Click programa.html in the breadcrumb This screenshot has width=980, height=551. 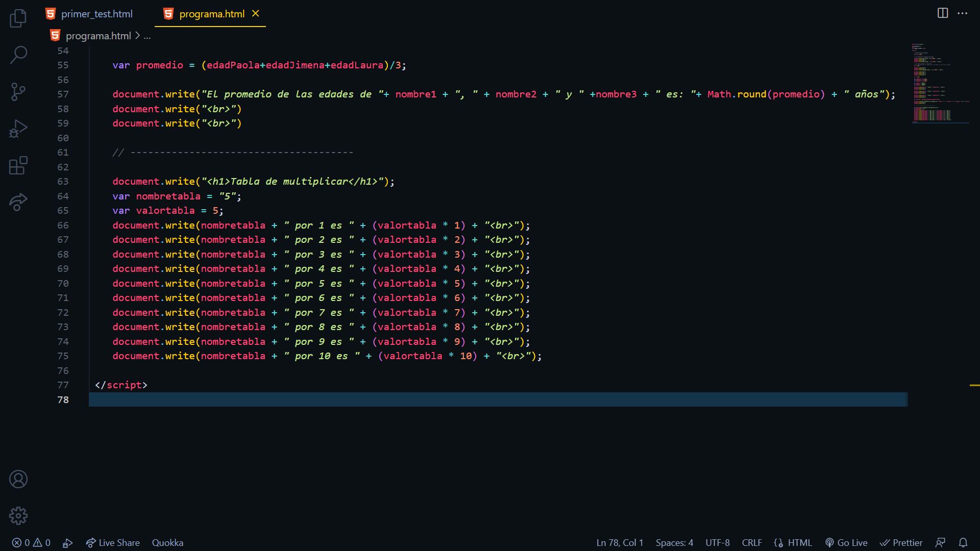pyautogui.click(x=99, y=36)
